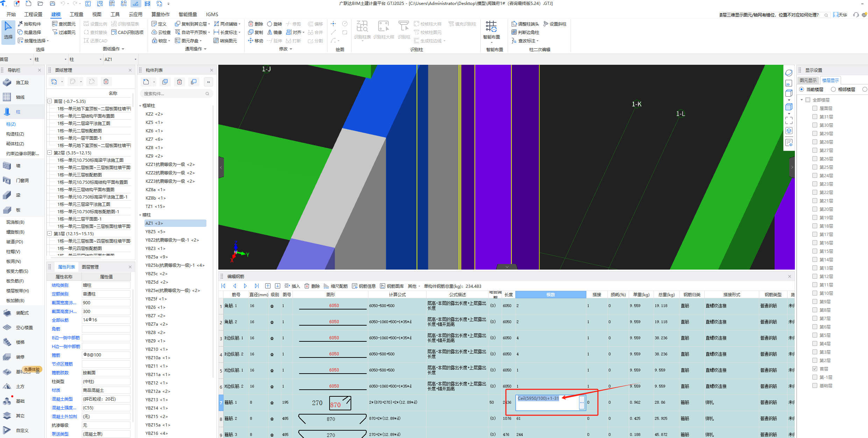Screen dimensions: 868x438
Task: Check the 全部楼层 checkbox
Action: (x=808, y=100)
